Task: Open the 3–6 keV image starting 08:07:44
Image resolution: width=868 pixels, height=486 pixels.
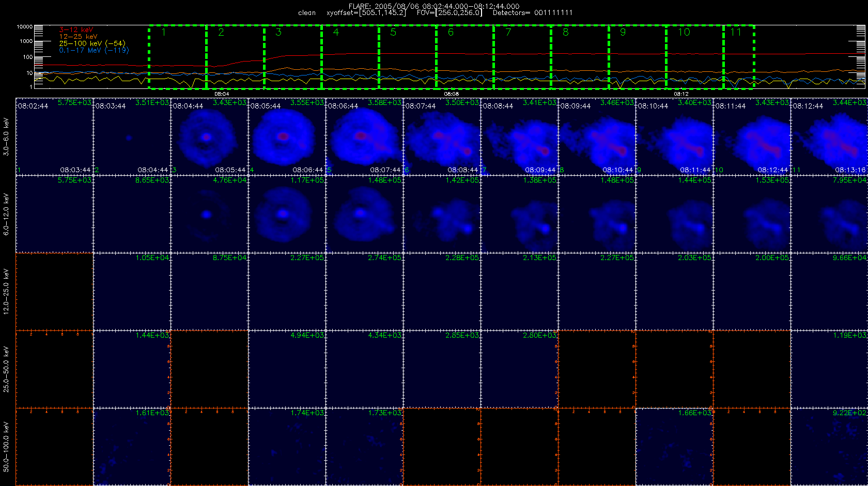Action: (442, 136)
